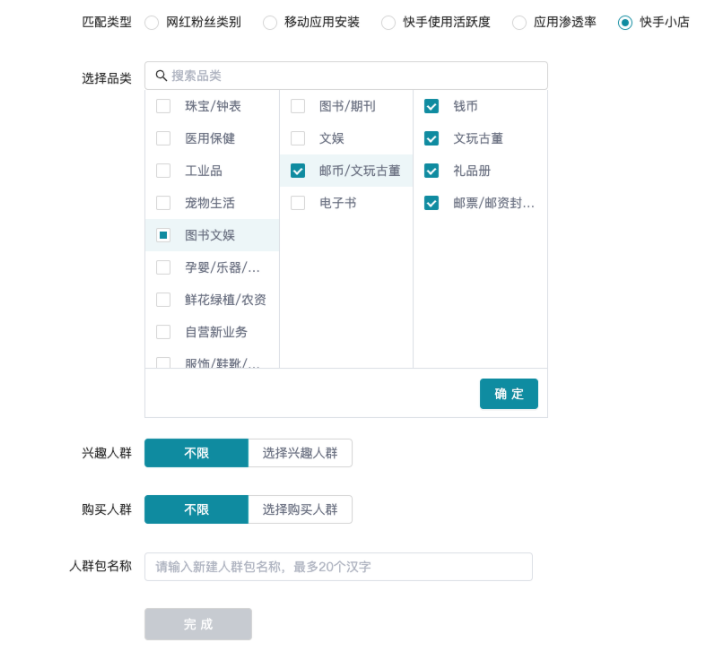Image resolution: width=711 pixels, height=647 pixels.
Task: Check the 自营新业务 checkbox
Action: 163,331
